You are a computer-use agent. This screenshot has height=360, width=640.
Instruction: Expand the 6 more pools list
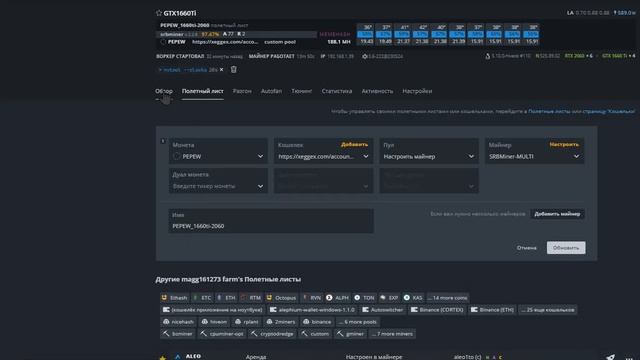click(x=358, y=322)
